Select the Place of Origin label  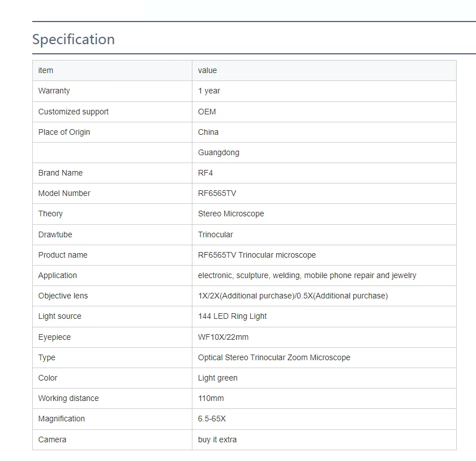64,132
